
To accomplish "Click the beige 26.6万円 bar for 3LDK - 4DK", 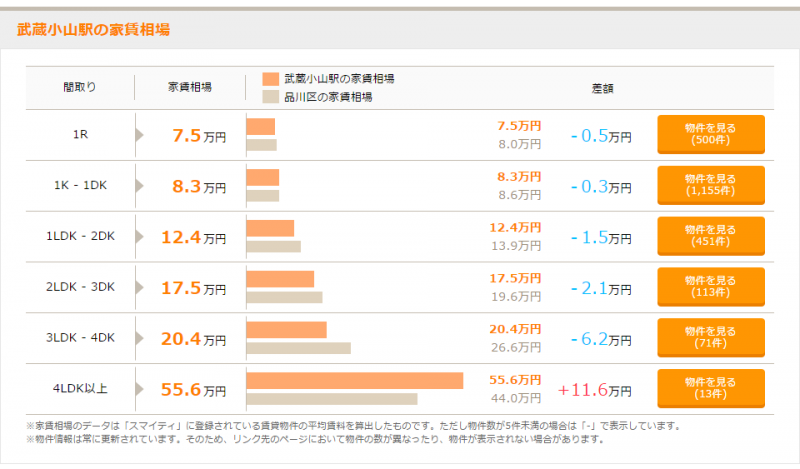I will point(298,348).
